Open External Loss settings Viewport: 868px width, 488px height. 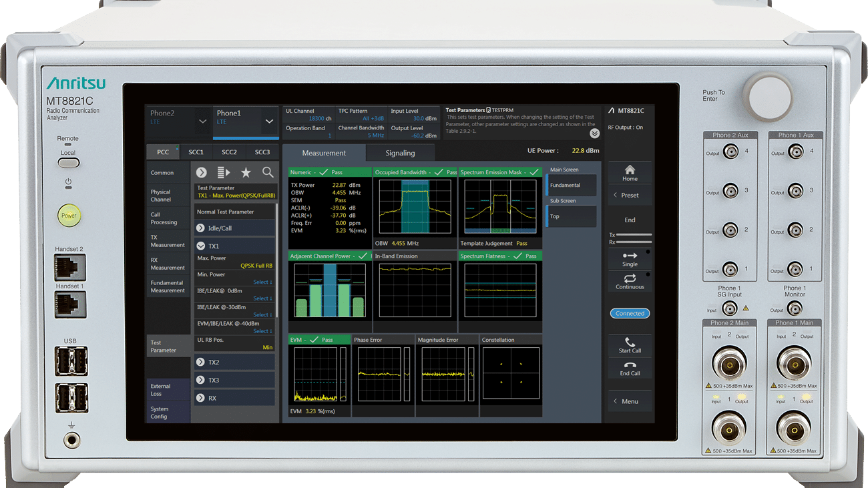pyautogui.click(x=168, y=390)
